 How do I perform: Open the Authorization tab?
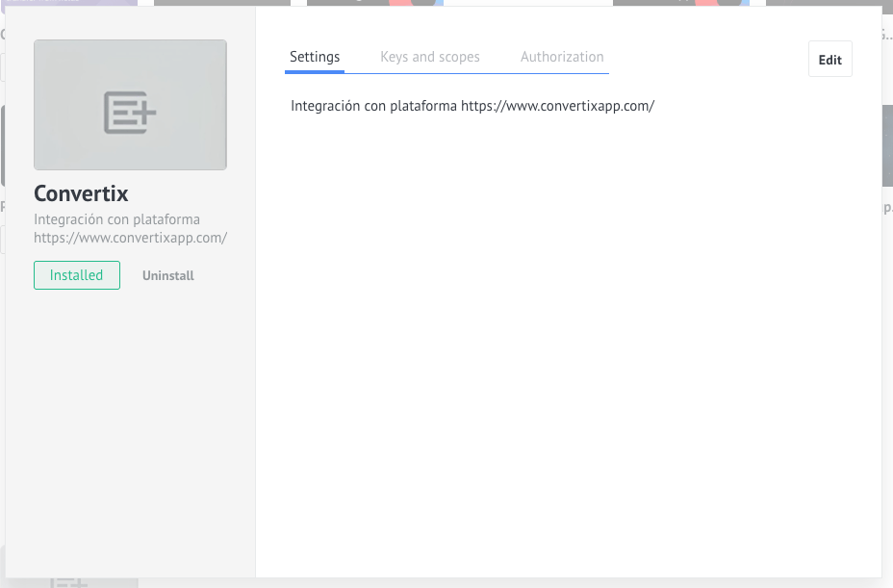[x=562, y=57]
